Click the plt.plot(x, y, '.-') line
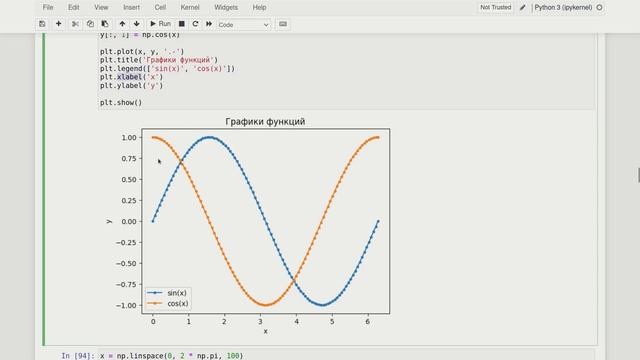 coord(142,52)
